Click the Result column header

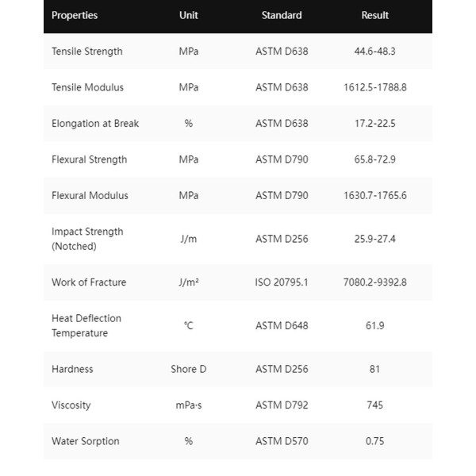click(375, 15)
